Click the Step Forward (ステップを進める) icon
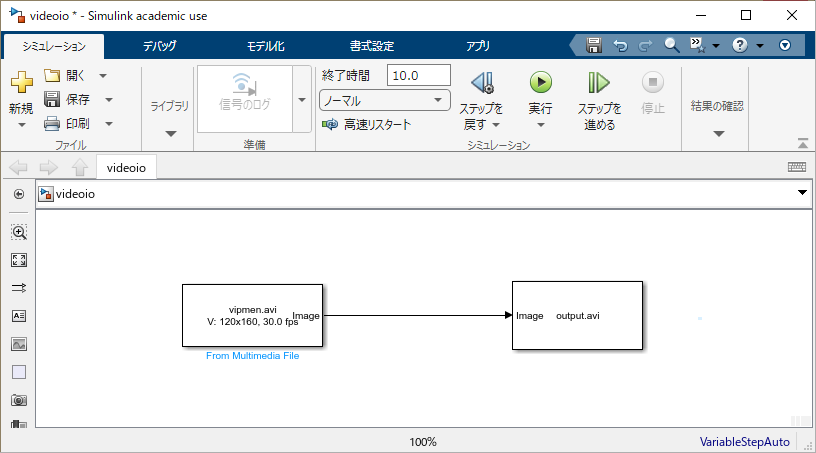This screenshot has width=816, height=453. [x=599, y=82]
